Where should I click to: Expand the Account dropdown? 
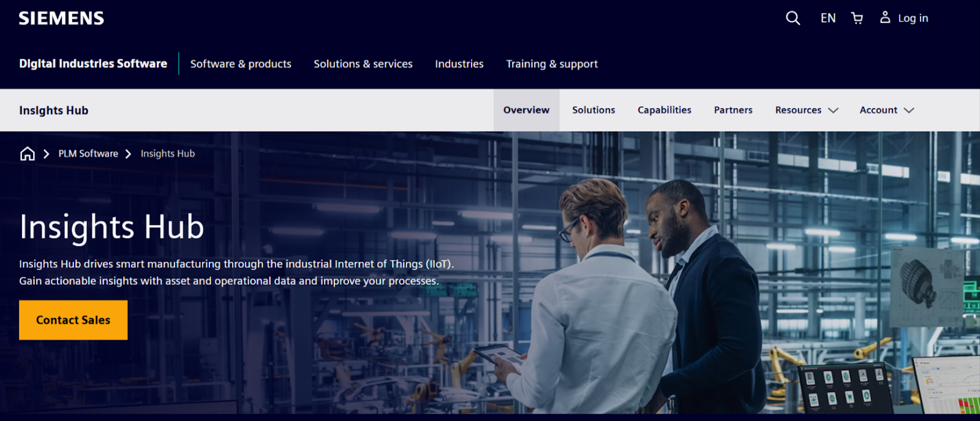[887, 110]
